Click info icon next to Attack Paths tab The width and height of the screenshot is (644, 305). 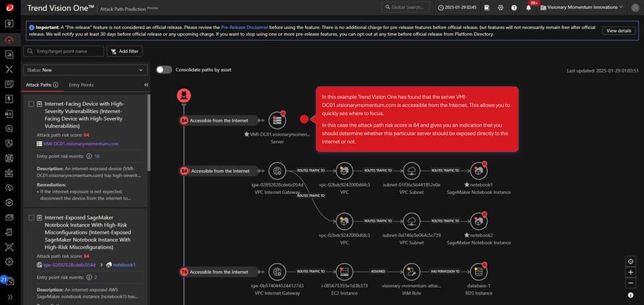pos(56,85)
